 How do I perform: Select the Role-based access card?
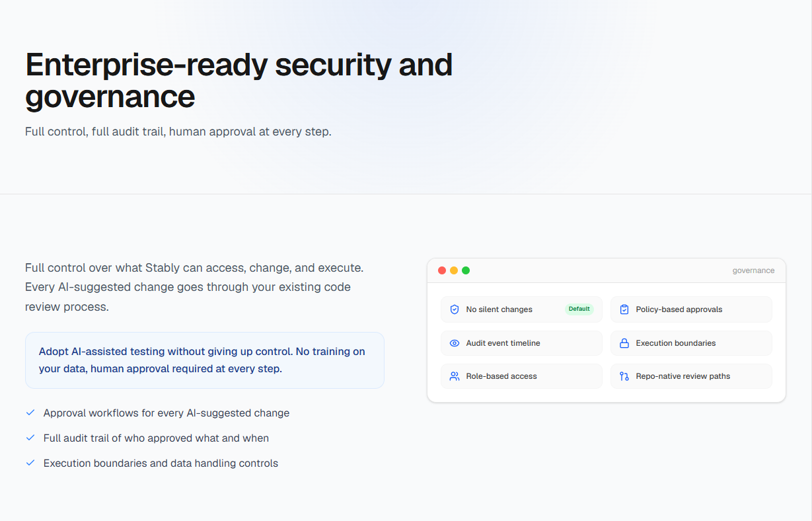pyautogui.click(x=521, y=376)
